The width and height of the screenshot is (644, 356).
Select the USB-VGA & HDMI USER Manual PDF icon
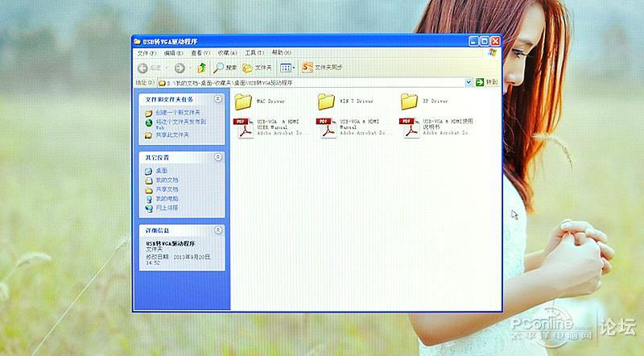pyautogui.click(x=244, y=128)
